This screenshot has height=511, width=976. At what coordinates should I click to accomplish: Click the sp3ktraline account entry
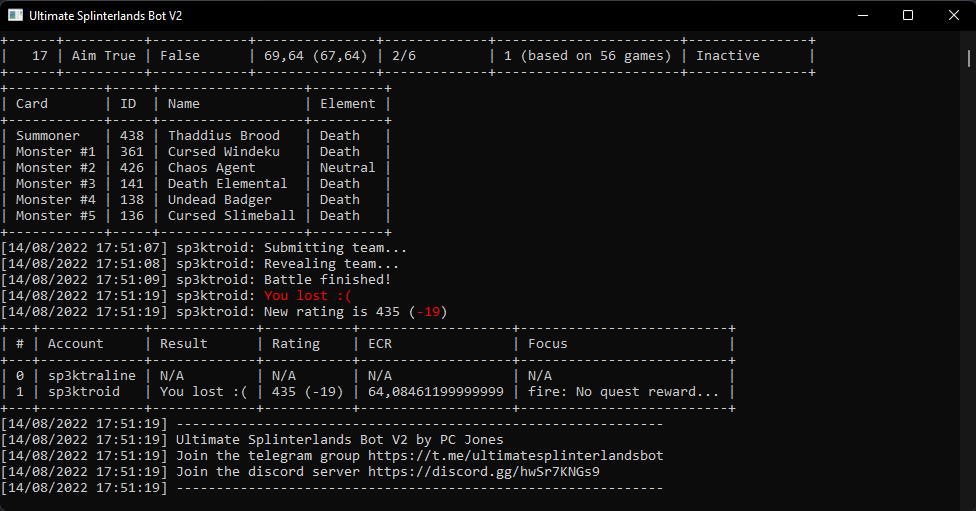coord(92,376)
